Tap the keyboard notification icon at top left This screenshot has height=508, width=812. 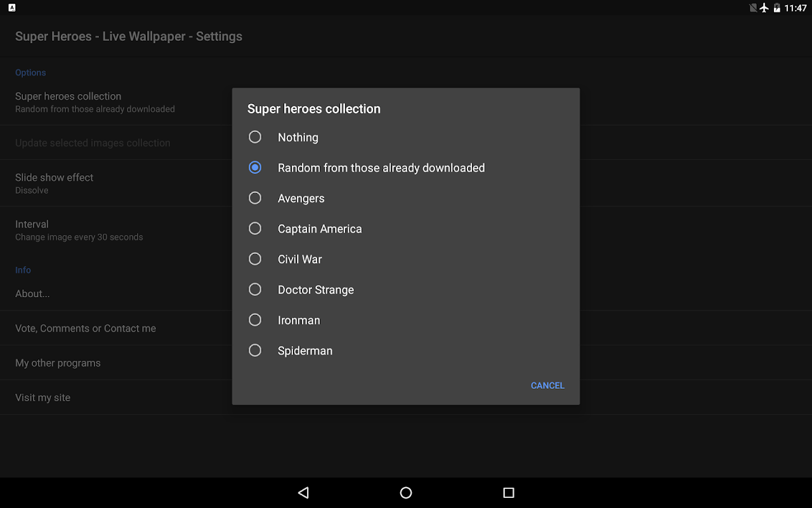11,8
